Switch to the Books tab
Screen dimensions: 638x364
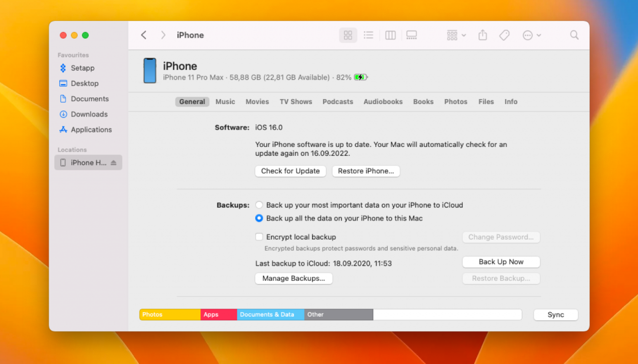pyautogui.click(x=423, y=102)
